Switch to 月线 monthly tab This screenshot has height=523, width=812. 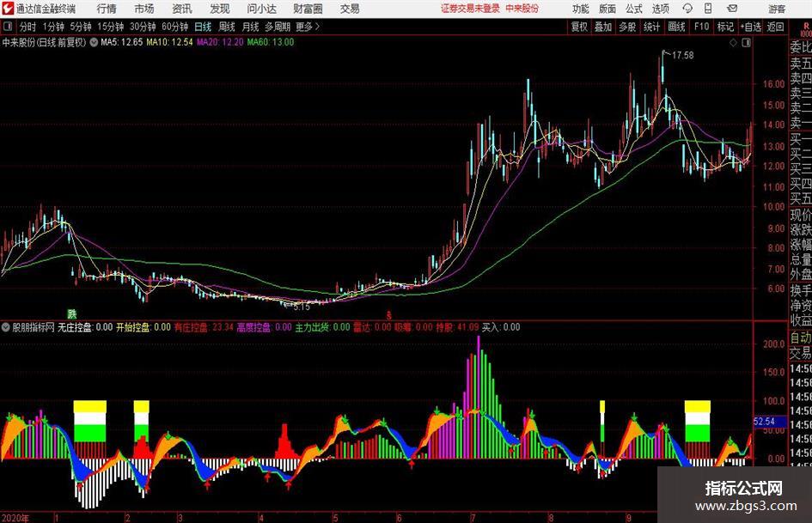pyautogui.click(x=251, y=27)
